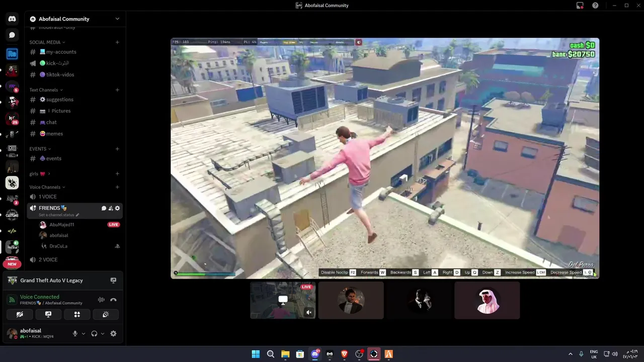644x362 pixels.
Task: Open my-accounts channel
Action: coord(74,52)
